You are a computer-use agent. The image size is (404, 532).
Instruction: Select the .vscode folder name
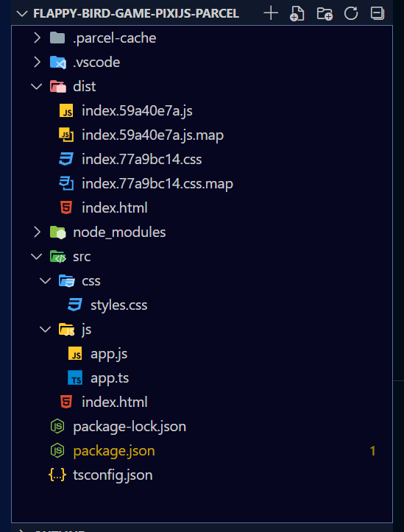[96, 63]
